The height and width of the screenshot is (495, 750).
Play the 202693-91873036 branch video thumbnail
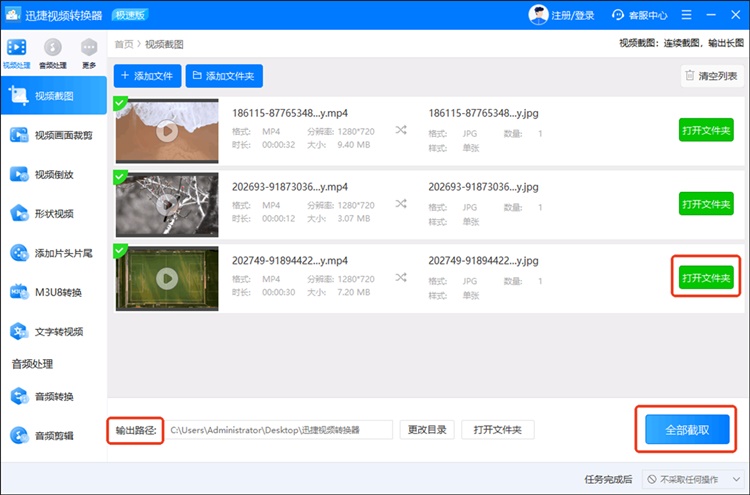pos(167,205)
